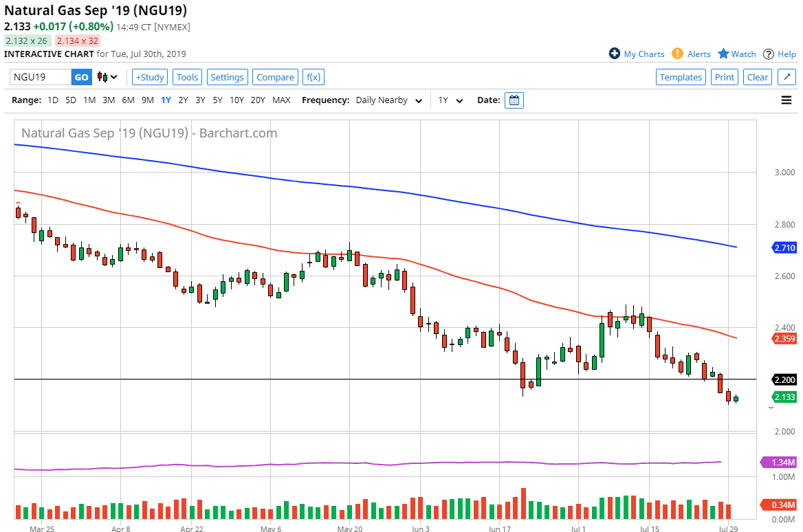Image resolution: width=803 pixels, height=532 pixels.
Task: Select the 3Y range
Action: (x=200, y=100)
